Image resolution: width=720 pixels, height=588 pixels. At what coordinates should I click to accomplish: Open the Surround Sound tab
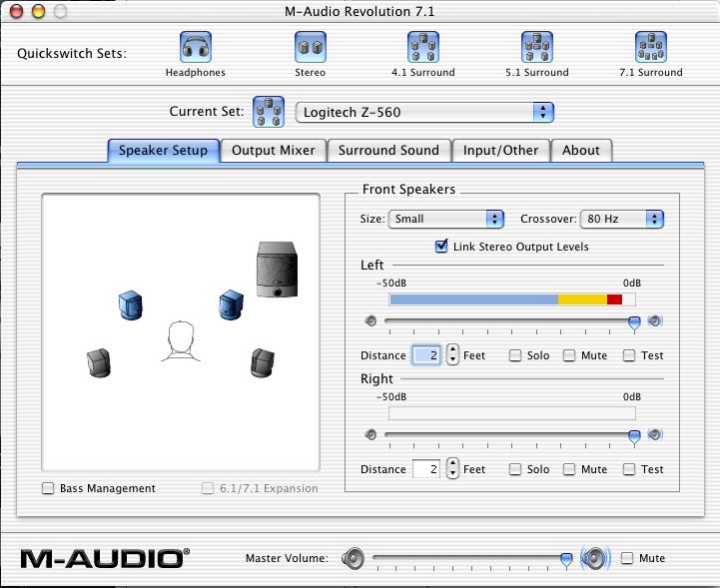coord(388,151)
